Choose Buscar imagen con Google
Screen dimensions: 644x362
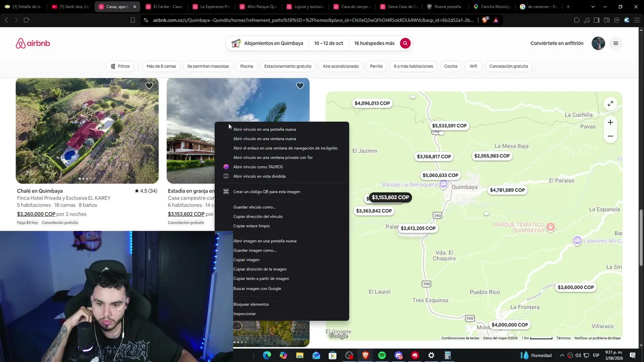tap(282, 289)
